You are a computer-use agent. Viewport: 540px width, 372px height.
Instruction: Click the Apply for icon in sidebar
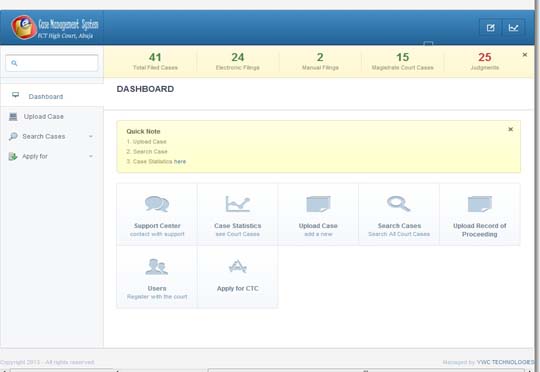point(13,156)
